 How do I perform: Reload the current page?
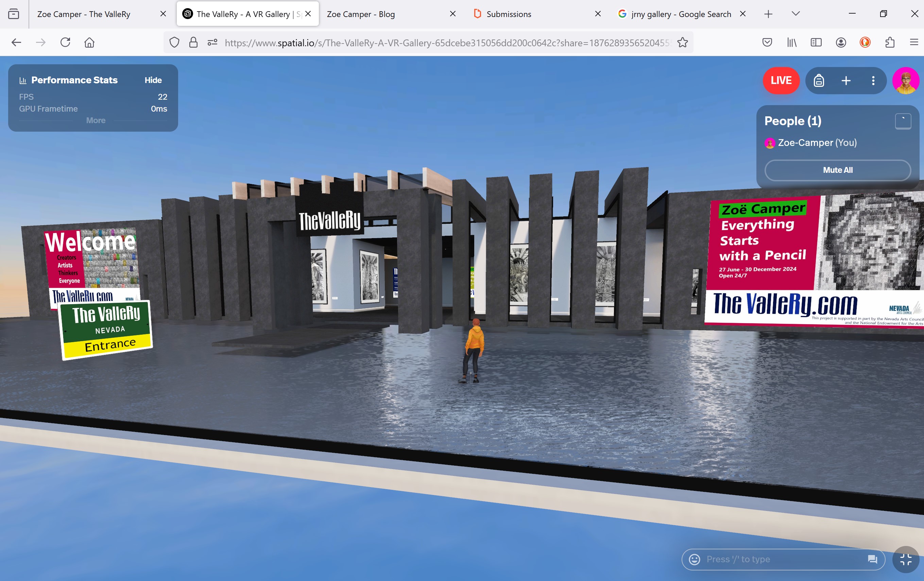pyautogui.click(x=65, y=42)
